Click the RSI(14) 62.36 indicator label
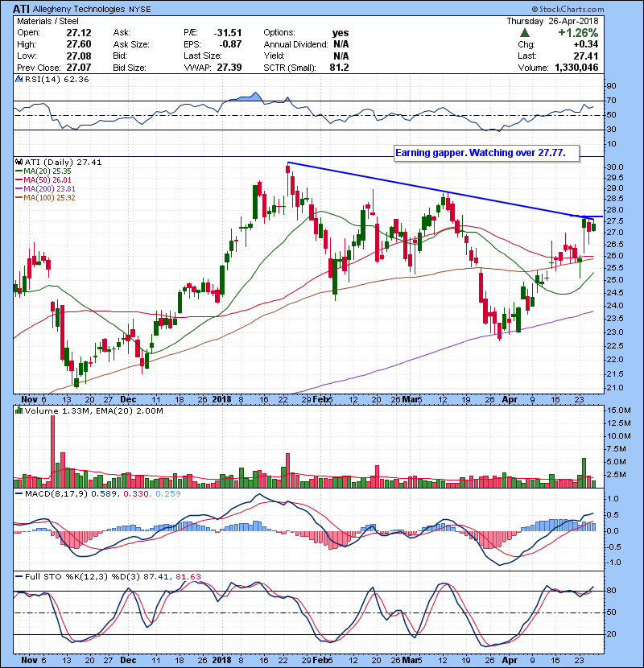The height and width of the screenshot is (668, 644). pyautogui.click(x=56, y=79)
